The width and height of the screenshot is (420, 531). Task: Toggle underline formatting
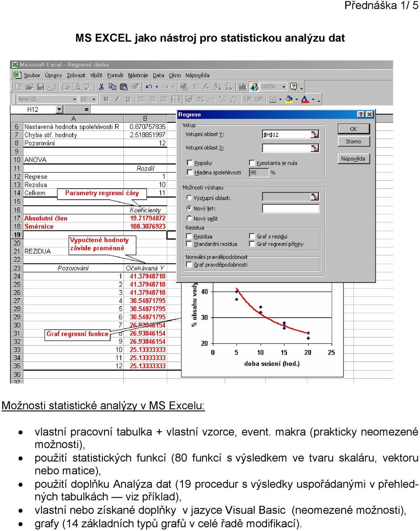point(128,99)
